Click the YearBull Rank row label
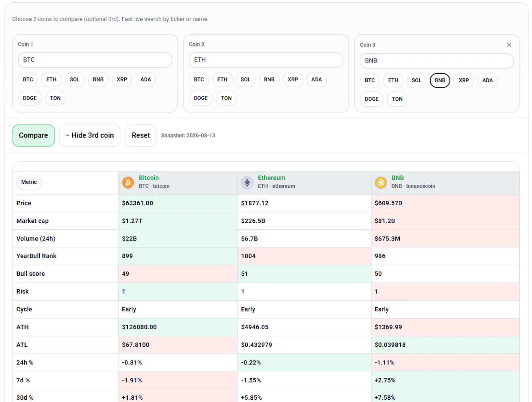The width and height of the screenshot is (532, 402). tap(36, 256)
